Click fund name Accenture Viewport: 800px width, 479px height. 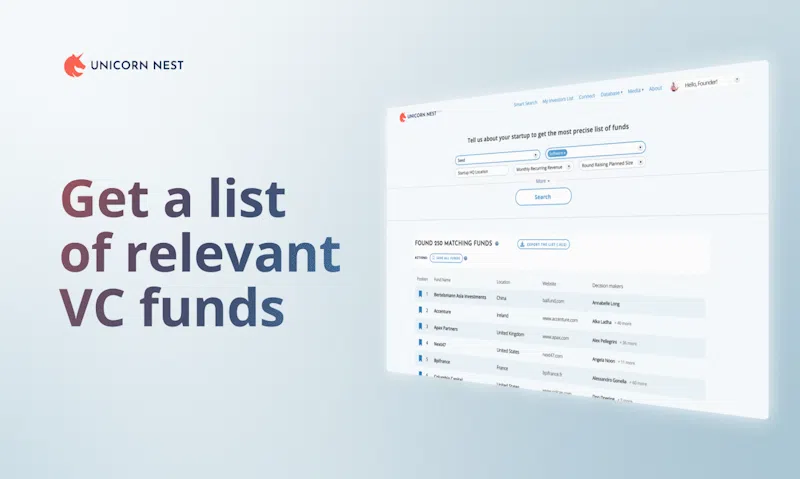pyautogui.click(x=442, y=311)
